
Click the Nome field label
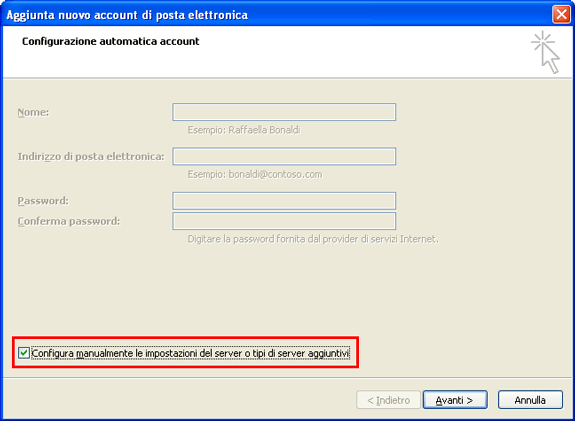33,112
